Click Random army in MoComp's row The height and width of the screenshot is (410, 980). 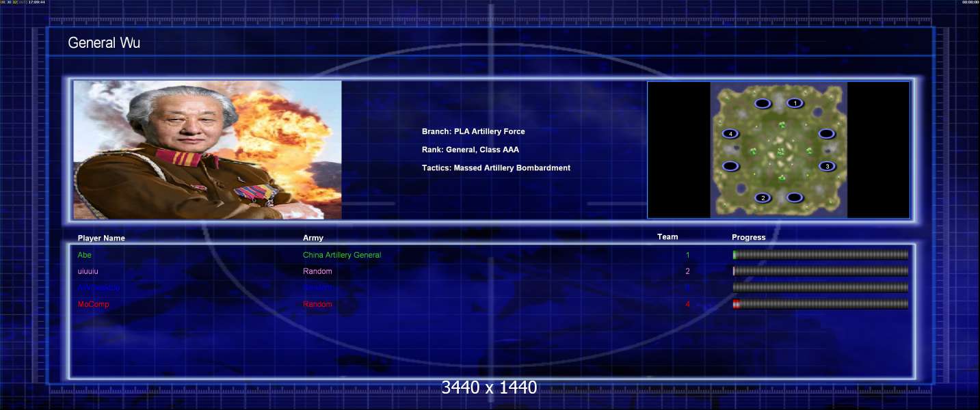317,304
